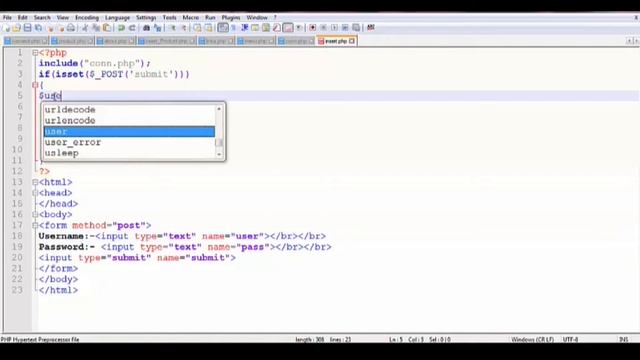Screen dimensions: 640x360
Task: Start macro recording with the Record icon
Action: 312,28
